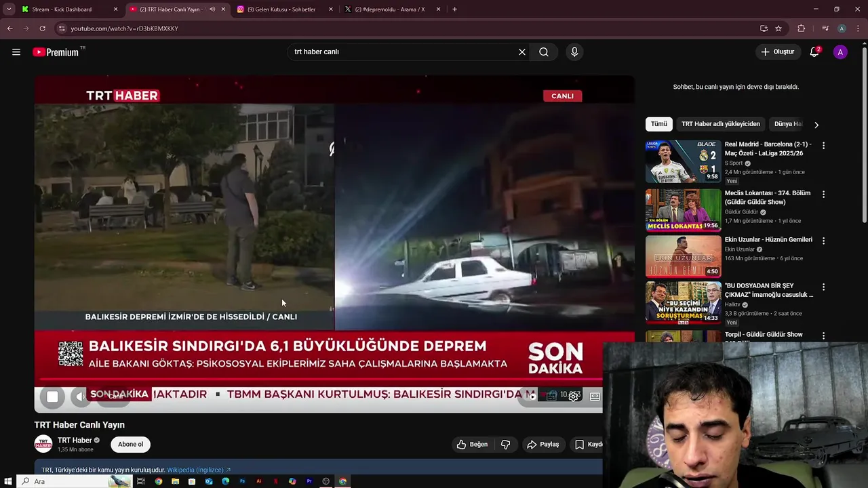
Task: Open video player settings gear
Action: point(574,396)
